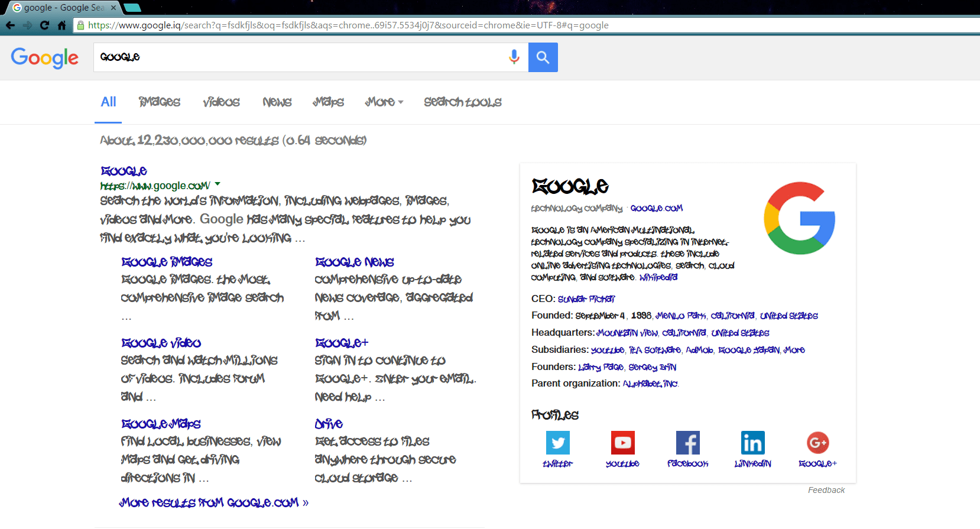The image size is (980, 529).
Task: Open the Google News sitelink
Action: 355,262
